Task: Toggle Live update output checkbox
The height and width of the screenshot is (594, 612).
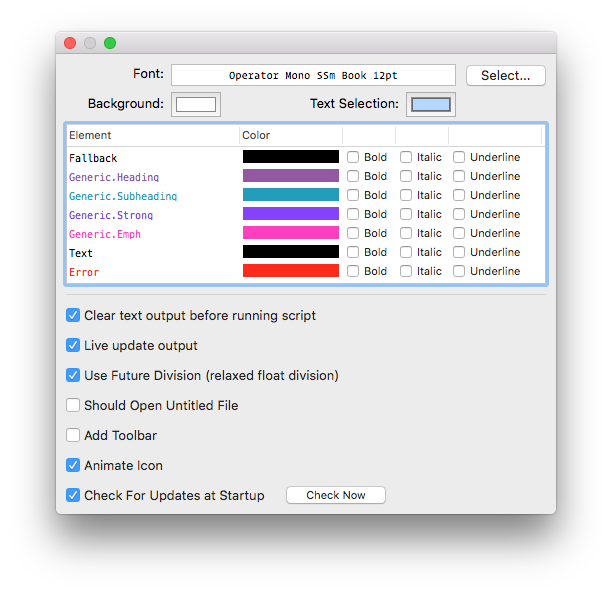Action: (x=73, y=345)
